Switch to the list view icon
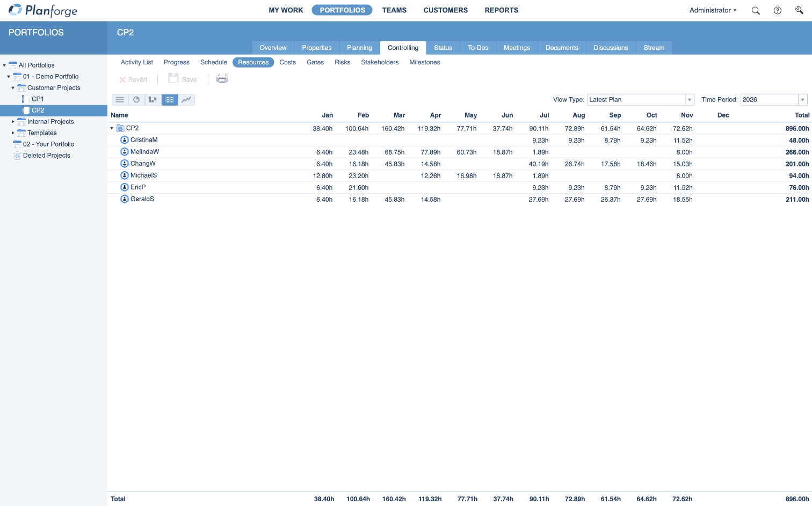The width and height of the screenshot is (812, 506). pyautogui.click(x=120, y=100)
